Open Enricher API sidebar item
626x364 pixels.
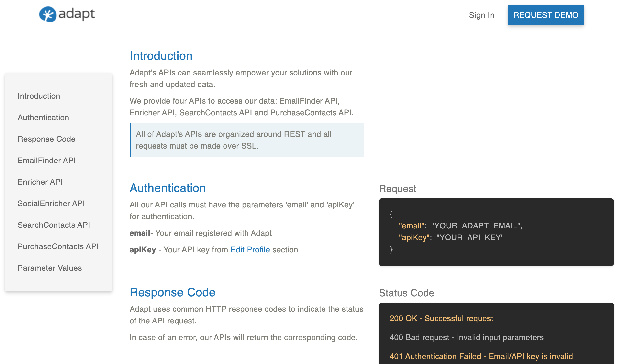(40, 182)
